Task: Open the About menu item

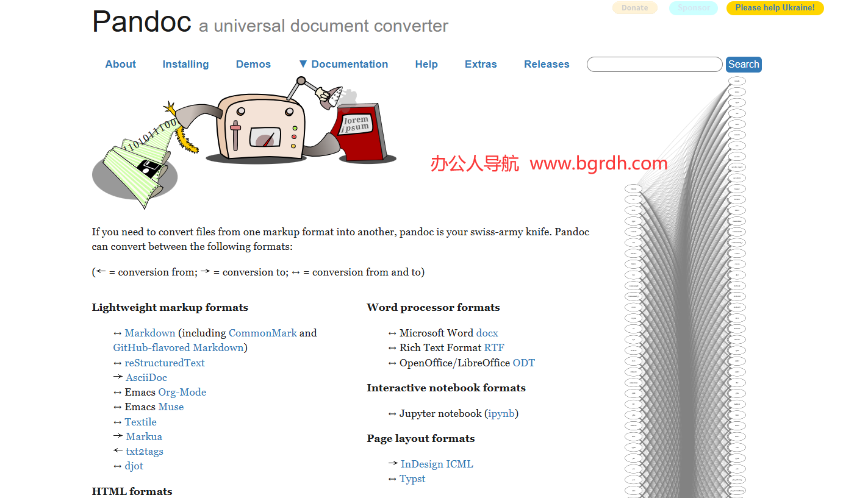Action: click(120, 64)
